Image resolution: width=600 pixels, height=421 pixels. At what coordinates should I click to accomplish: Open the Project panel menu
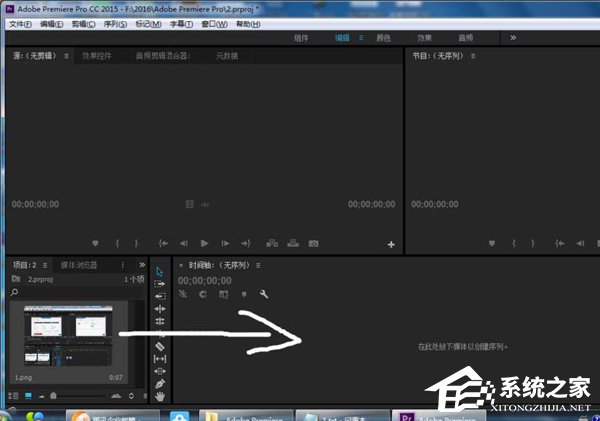(45, 265)
